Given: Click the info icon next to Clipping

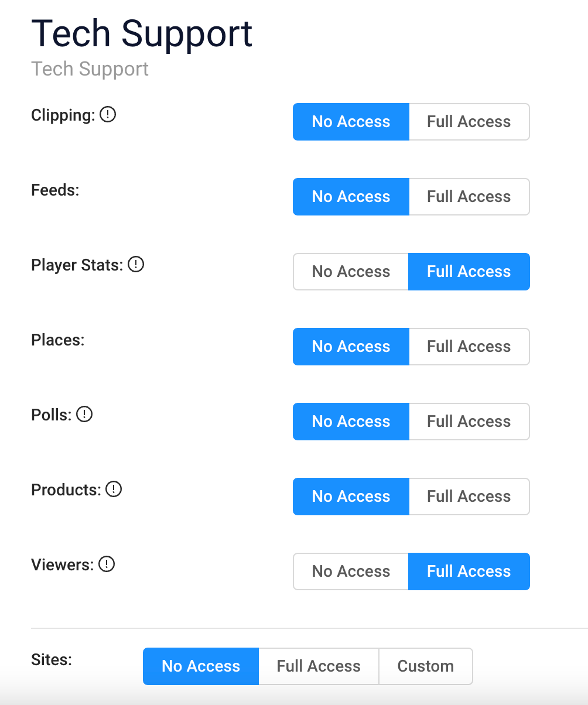Looking at the screenshot, I should pyautogui.click(x=108, y=115).
